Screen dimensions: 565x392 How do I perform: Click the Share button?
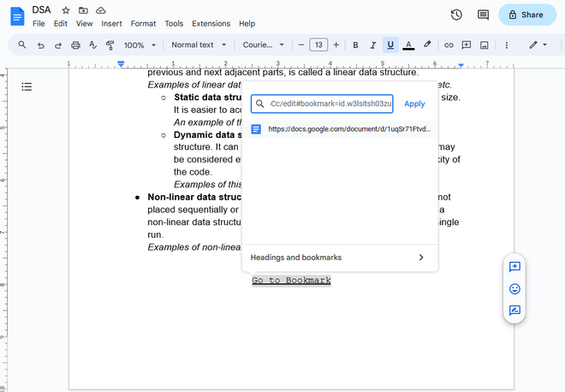527,15
